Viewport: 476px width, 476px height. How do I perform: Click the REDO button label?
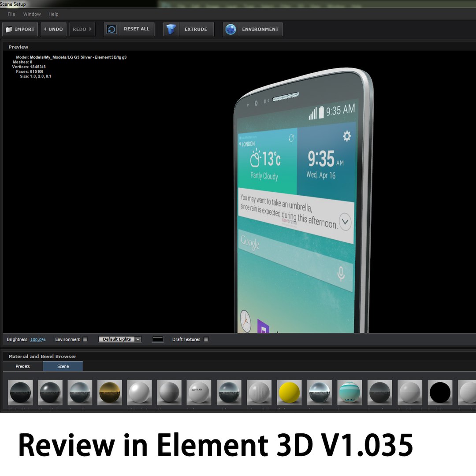tap(79, 30)
